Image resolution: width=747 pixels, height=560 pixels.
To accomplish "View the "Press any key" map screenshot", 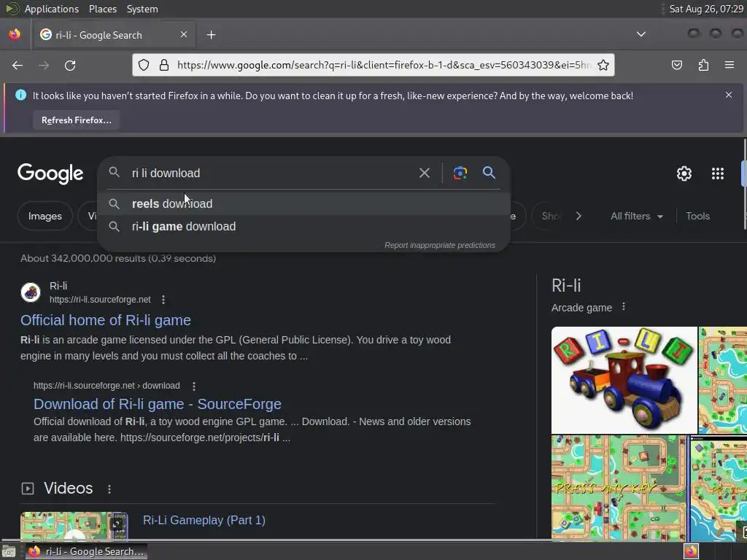I will pos(618,488).
